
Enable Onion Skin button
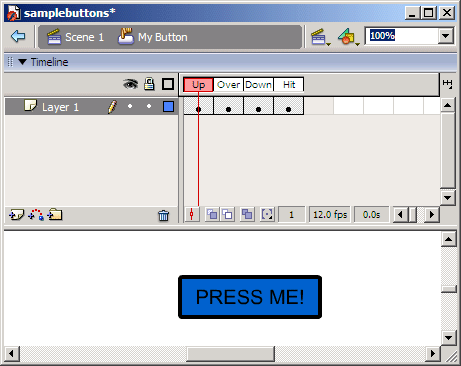(x=212, y=214)
